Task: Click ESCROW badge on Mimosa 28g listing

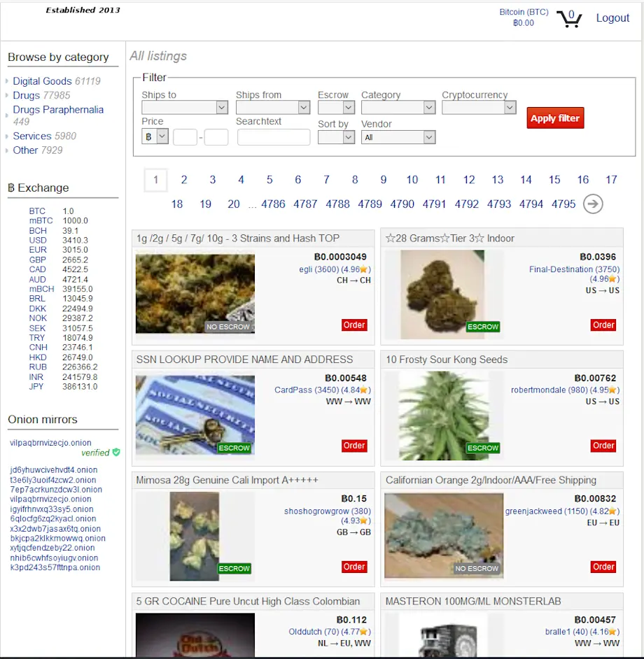Action: pos(234,568)
